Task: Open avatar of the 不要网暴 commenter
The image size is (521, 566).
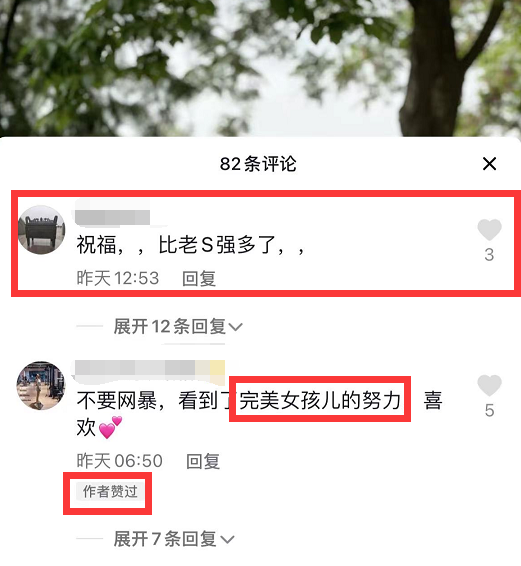Action: pos(41,386)
